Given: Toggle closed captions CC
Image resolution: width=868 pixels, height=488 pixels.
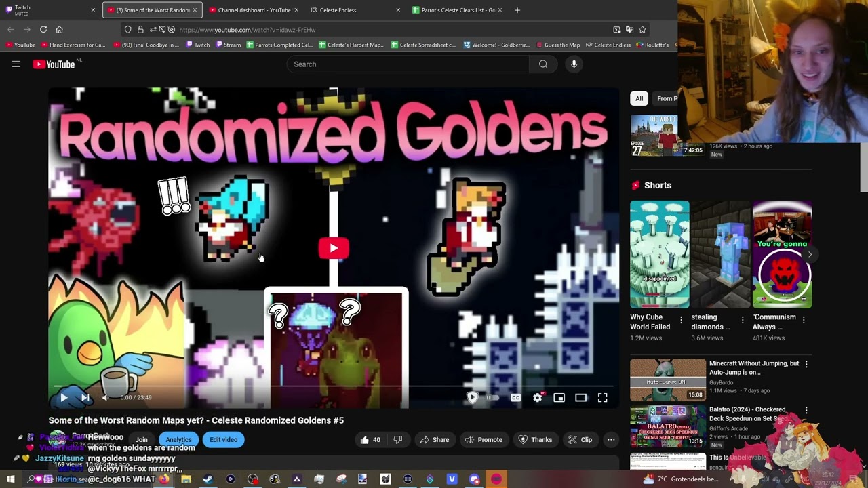Looking at the screenshot, I should click(515, 398).
